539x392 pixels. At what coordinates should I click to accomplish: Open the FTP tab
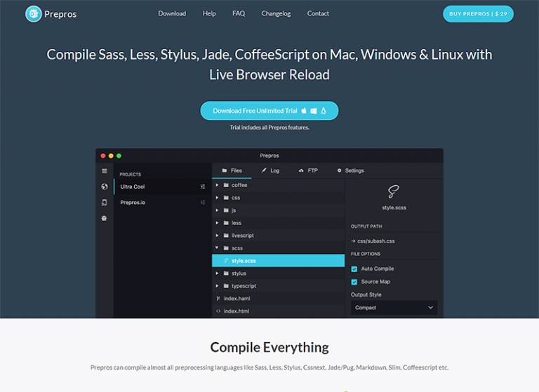(x=308, y=170)
